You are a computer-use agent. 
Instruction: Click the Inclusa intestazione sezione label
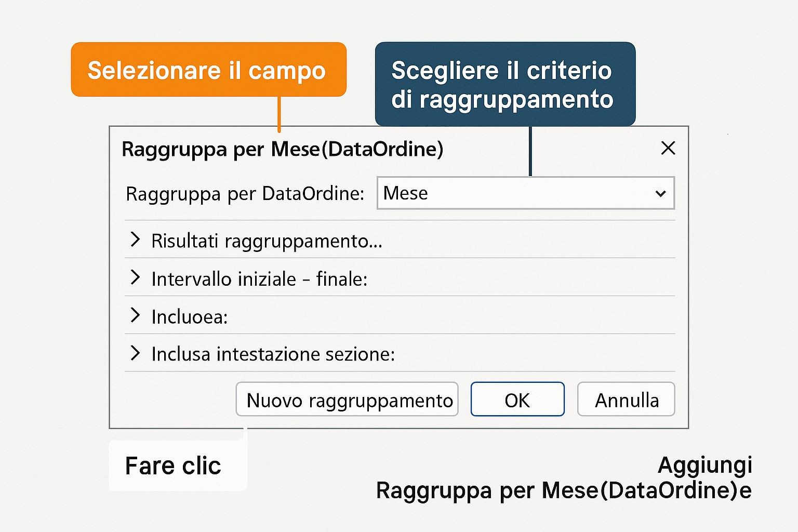point(273,354)
